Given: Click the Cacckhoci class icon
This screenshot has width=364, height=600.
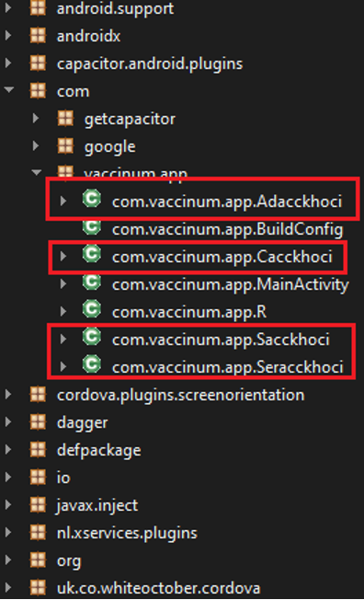Looking at the screenshot, I should (x=92, y=255).
